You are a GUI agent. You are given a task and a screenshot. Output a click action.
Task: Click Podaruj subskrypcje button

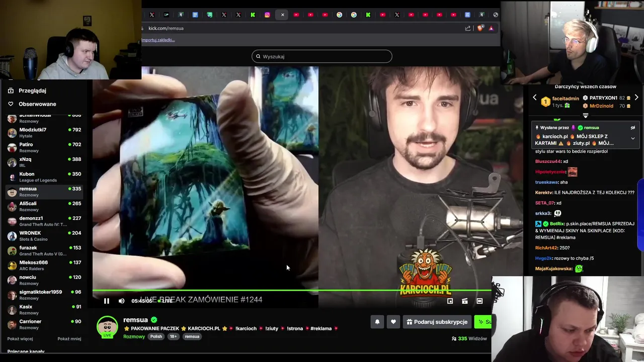click(437, 322)
